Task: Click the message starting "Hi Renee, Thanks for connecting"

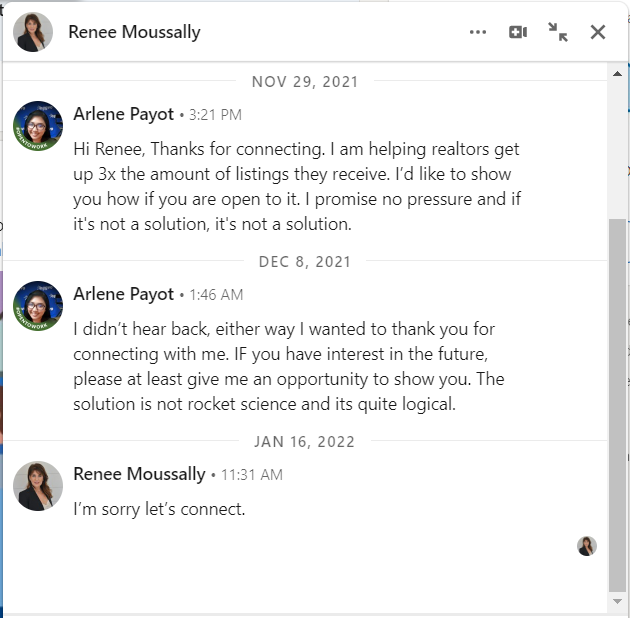Action: click(297, 186)
